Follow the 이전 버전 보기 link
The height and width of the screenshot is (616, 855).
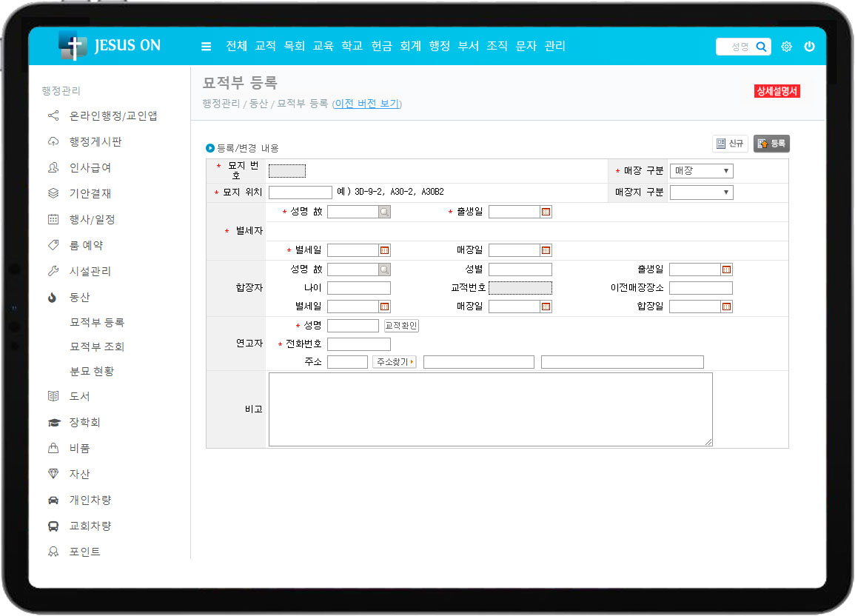click(x=367, y=104)
